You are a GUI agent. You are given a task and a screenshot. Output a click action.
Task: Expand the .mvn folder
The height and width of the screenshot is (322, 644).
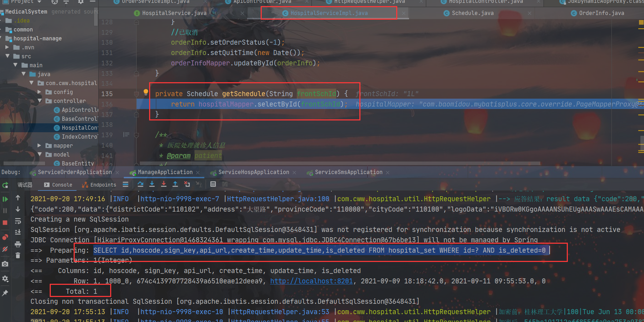click(x=7, y=47)
